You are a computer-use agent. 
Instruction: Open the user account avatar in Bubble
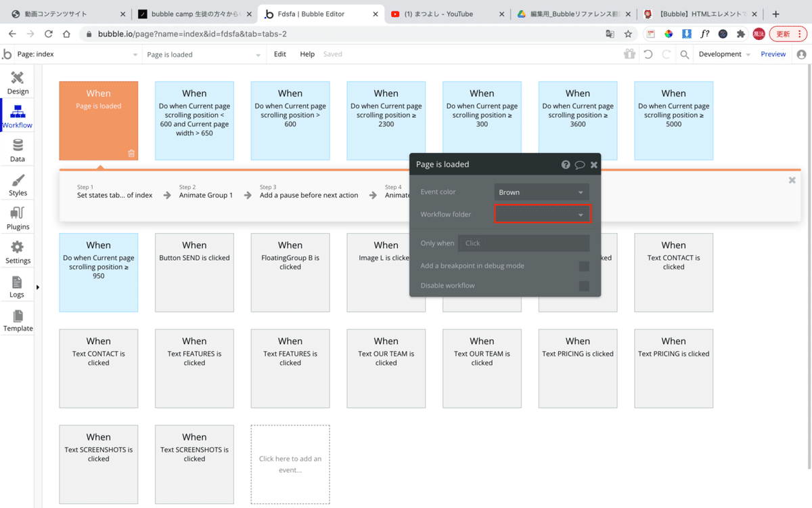point(802,54)
